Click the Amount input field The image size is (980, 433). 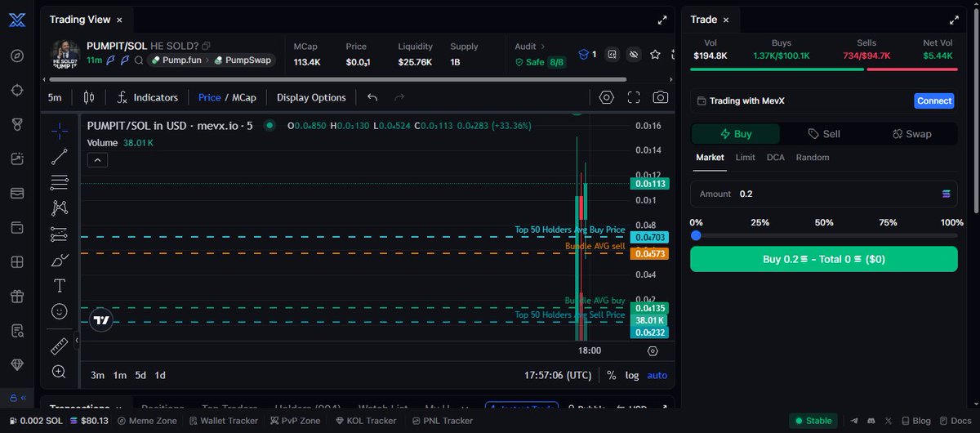pyautogui.click(x=824, y=194)
